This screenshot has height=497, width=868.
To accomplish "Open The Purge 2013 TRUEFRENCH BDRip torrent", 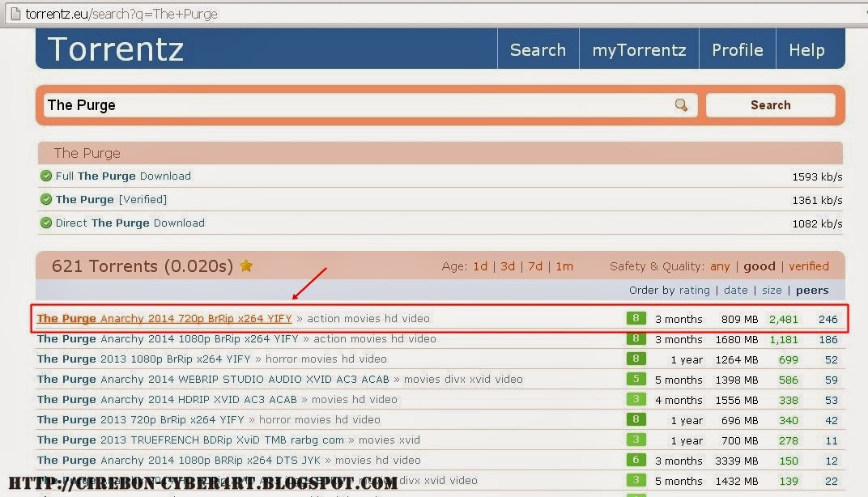I will click(190, 440).
